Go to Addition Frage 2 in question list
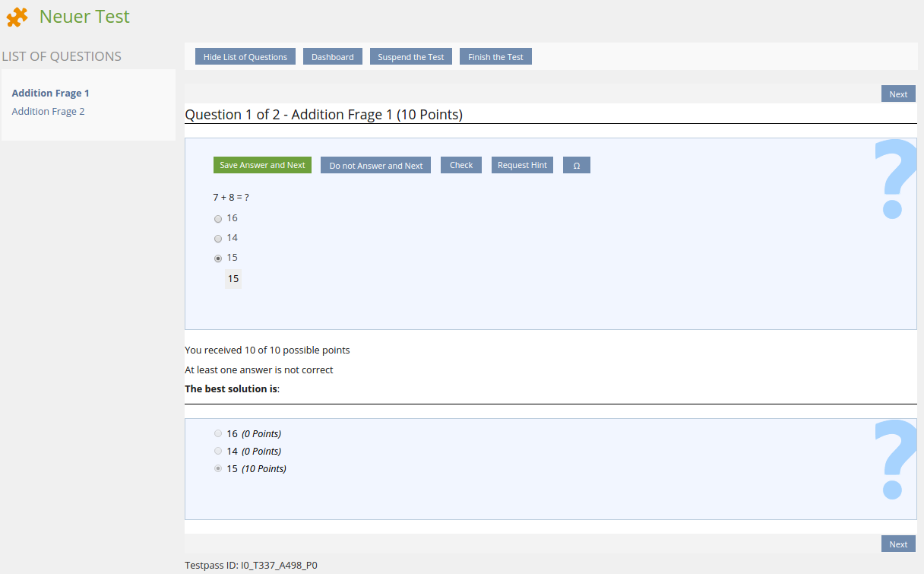The width and height of the screenshot is (924, 574). coord(48,112)
